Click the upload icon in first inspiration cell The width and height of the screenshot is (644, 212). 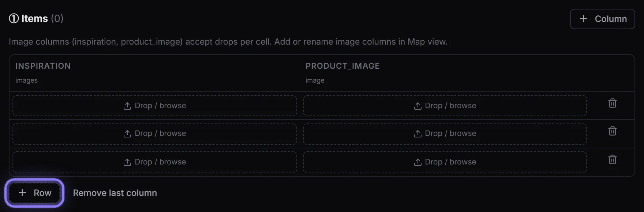127,106
